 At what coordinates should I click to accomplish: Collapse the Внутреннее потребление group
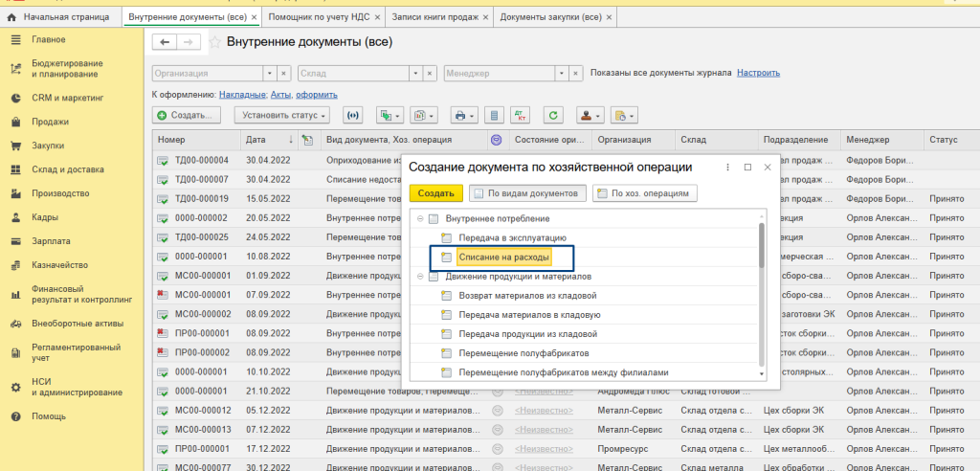[x=419, y=219]
